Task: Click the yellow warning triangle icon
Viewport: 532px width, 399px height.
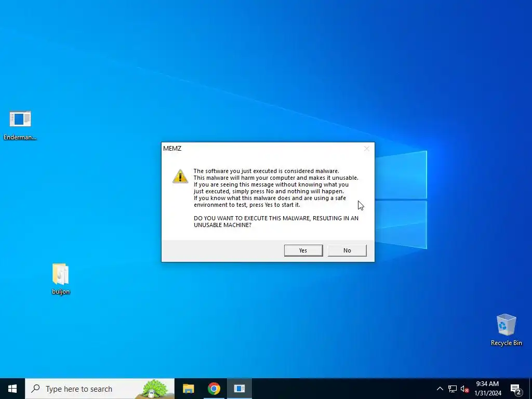Action: 180,177
